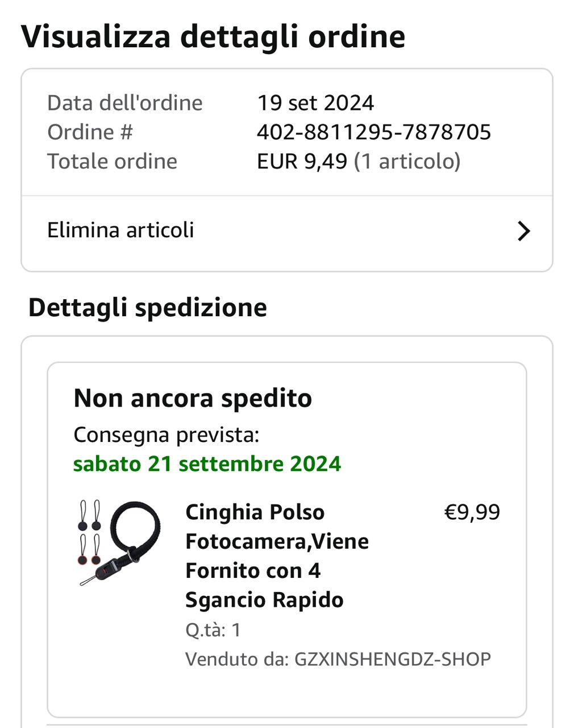This screenshot has width=574, height=728.
Task: Tap the camera wrist strap product thumbnail
Action: [118, 543]
